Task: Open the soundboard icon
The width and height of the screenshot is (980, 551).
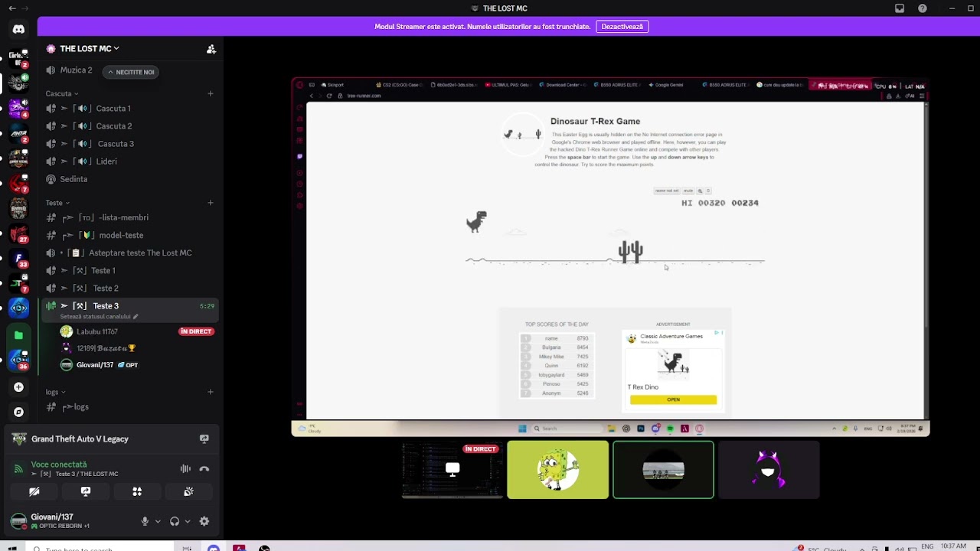Action: (x=188, y=491)
